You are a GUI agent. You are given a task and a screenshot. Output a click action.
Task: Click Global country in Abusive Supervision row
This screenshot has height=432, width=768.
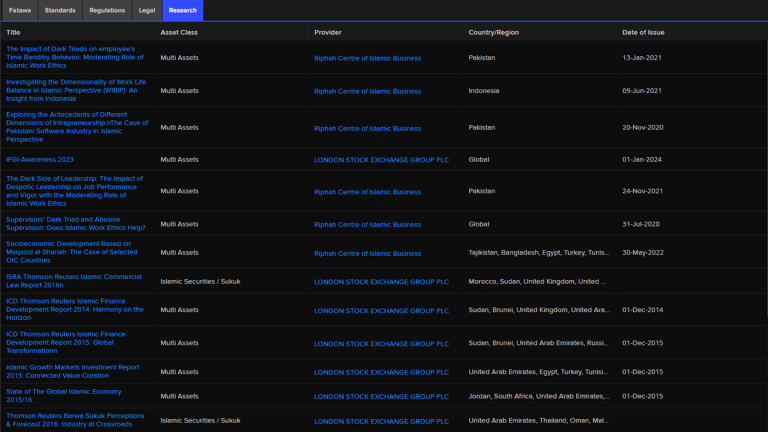(479, 224)
